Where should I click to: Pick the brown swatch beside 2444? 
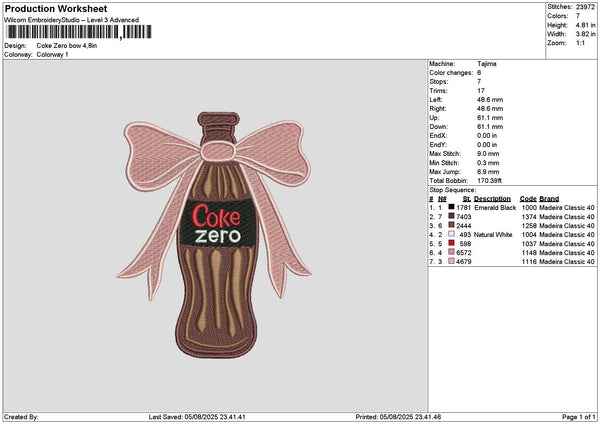pos(452,225)
